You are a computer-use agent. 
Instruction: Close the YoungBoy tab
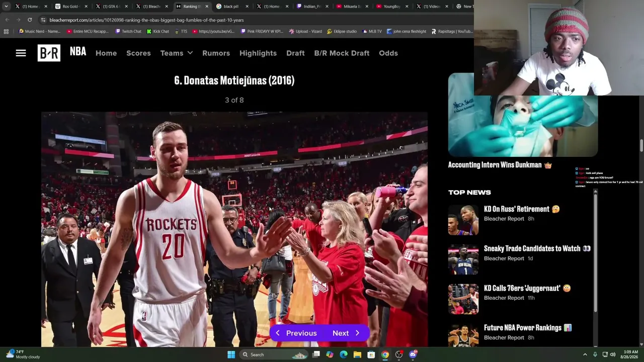tap(407, 7)
